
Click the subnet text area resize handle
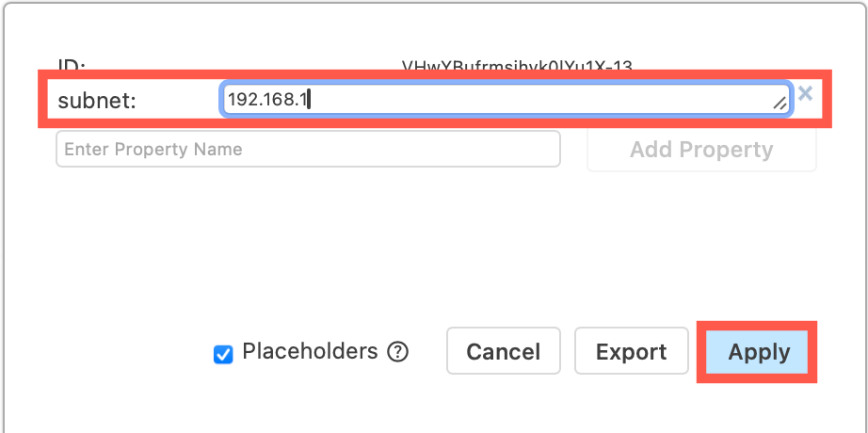coord(780,104)
